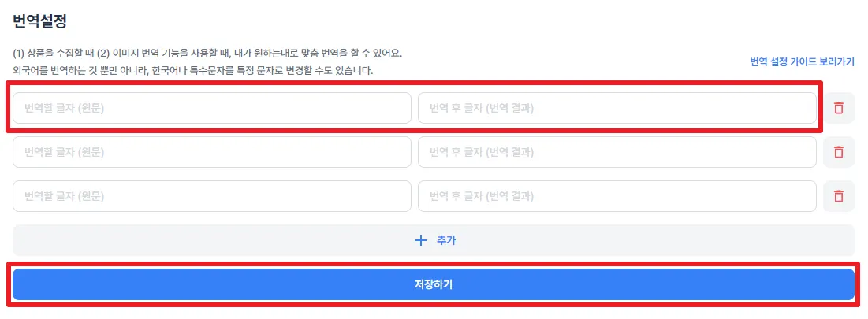The width and height of the screenshot is (868, 319).
Task: Click the trash icon on the second row
Action: point(838,152)
